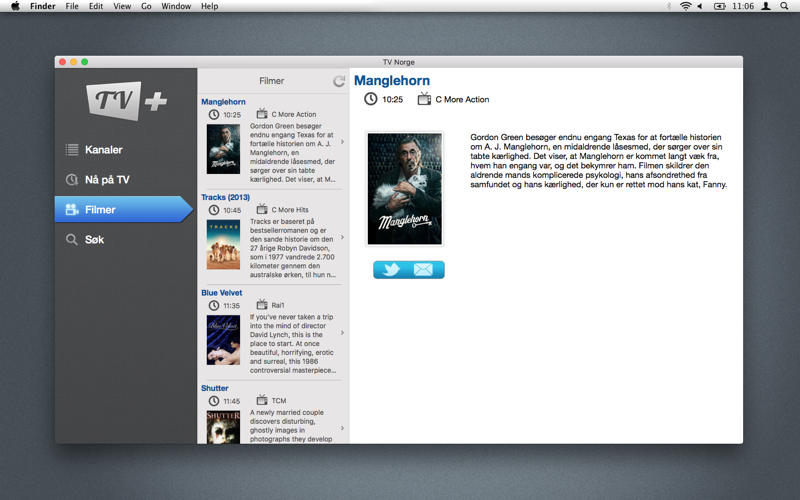
Task: Click Manglehorn synopsis in detail pane
Action: pyautogui.click(x=598, y=161)
